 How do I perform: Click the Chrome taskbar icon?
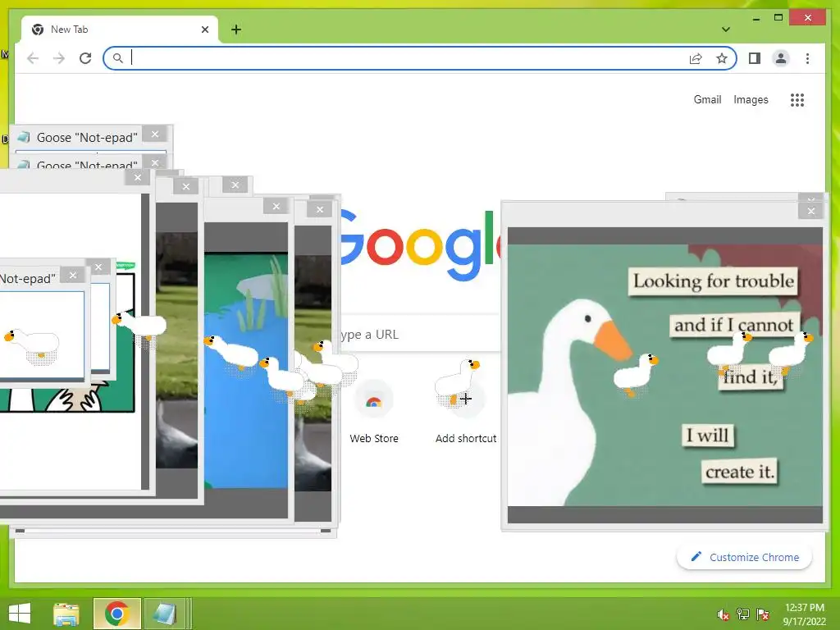[x=116, y=614]
